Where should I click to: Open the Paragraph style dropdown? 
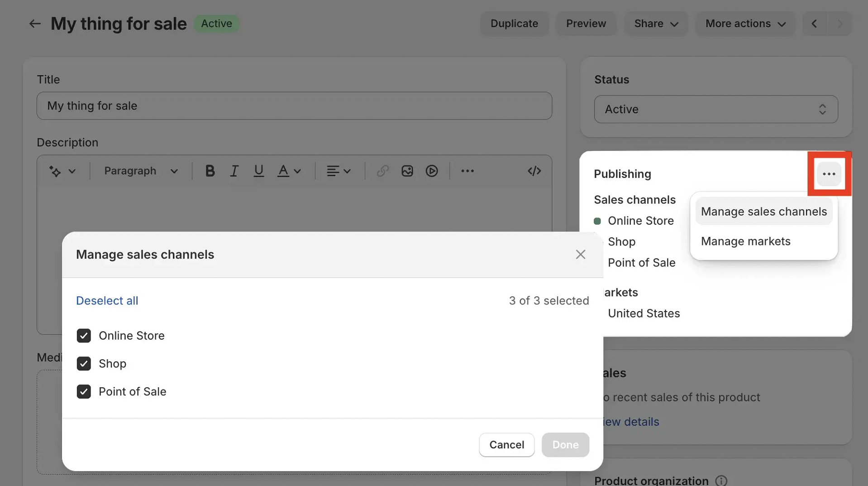(x=141, y=171)
